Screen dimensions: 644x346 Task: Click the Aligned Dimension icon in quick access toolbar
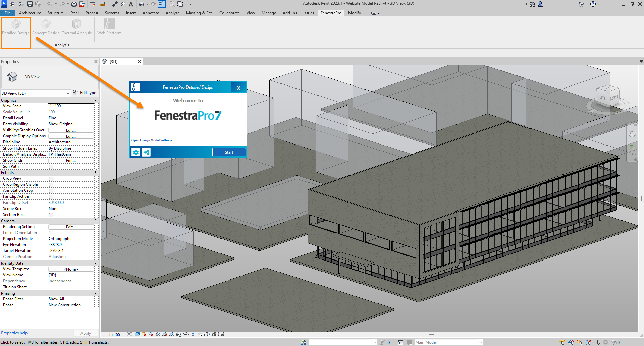click(x=115, y=4)
